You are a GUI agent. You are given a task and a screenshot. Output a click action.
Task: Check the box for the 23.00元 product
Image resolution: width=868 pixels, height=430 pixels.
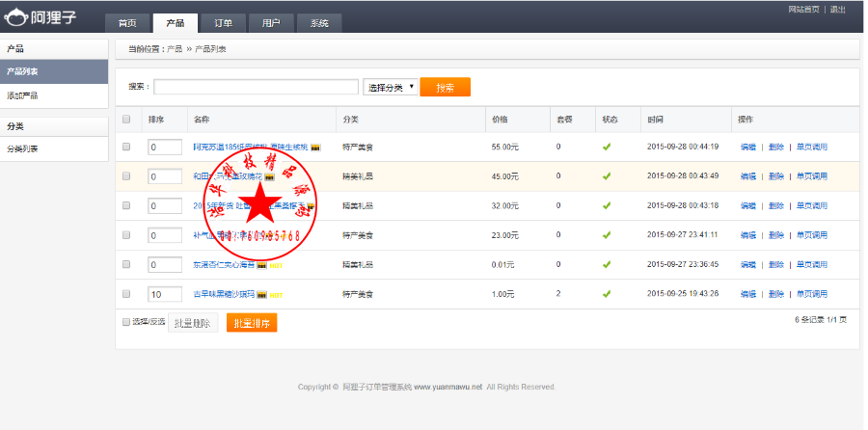(126, 234)
